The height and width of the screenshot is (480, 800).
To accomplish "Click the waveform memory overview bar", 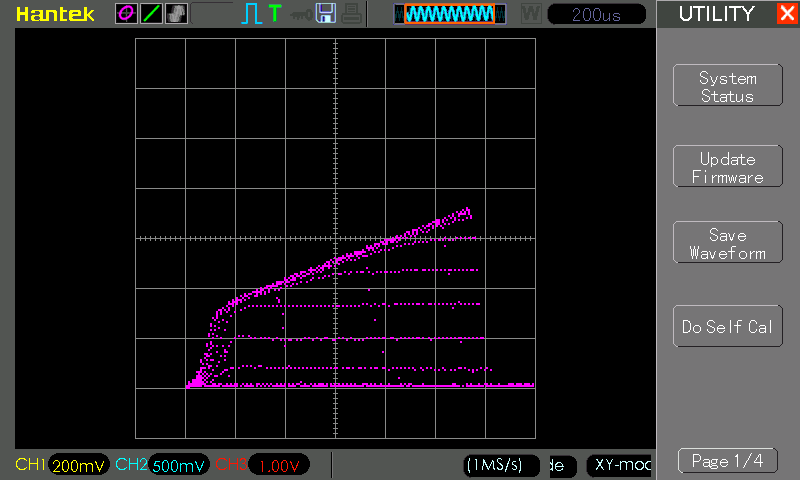I will click(450, 14).
